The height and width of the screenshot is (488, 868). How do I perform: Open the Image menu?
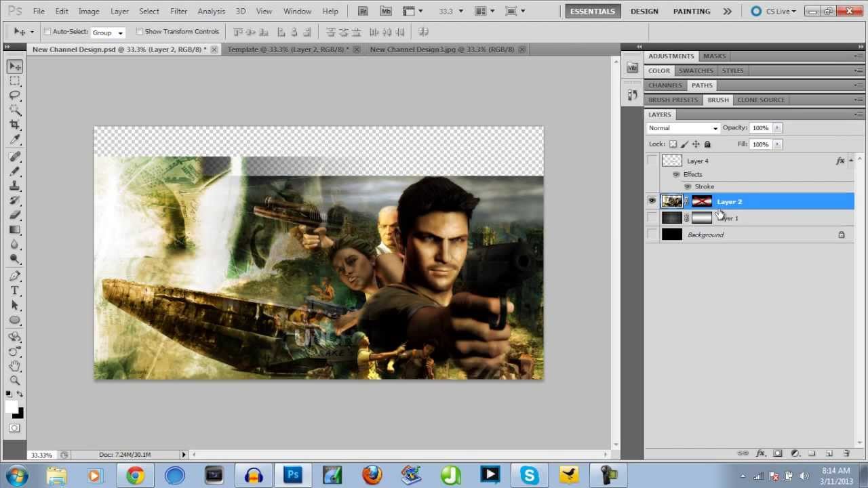pyautogui.click(x=89, y=12)
